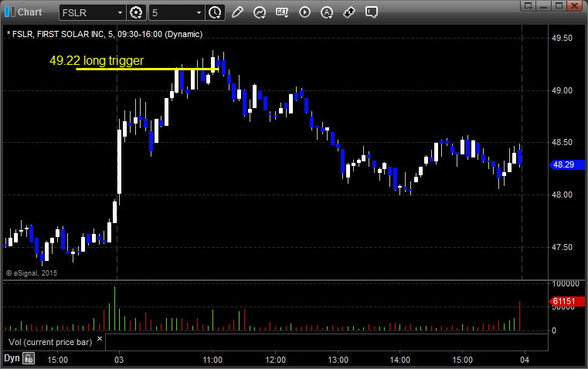Click the red 61151 volume marker
Viewport: 588px width, 369px height.
tap(566, 301)
